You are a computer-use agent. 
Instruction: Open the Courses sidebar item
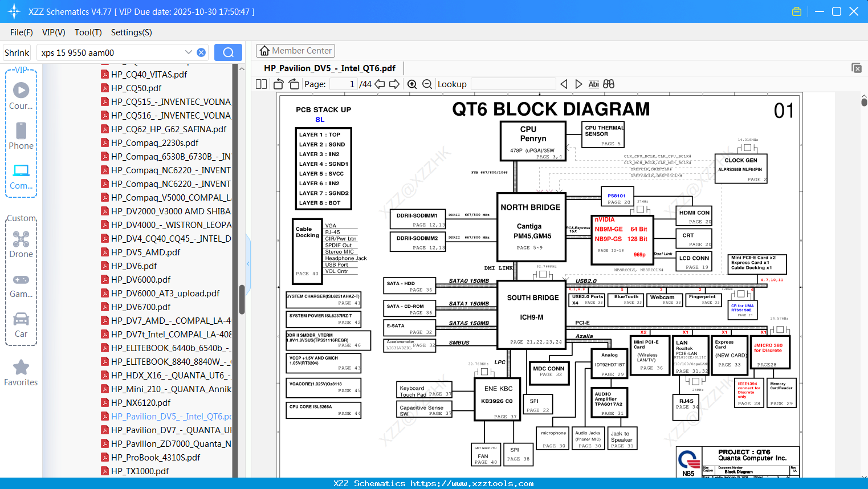(21, 96)
